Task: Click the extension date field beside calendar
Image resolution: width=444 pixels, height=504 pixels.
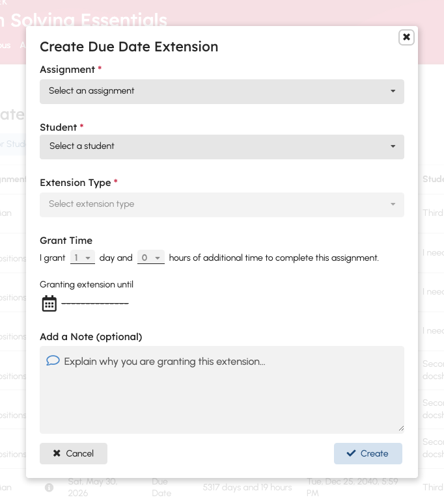Action: pos(95,303)
